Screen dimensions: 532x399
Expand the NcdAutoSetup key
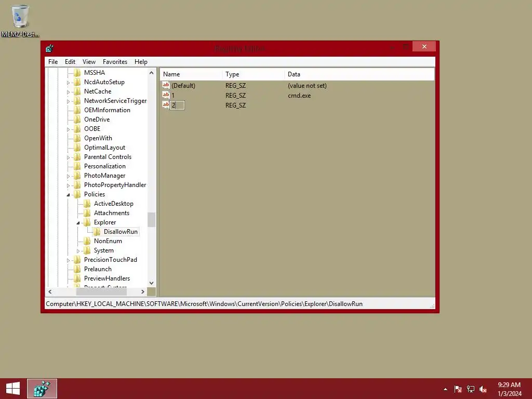click(x=68, y=83)
